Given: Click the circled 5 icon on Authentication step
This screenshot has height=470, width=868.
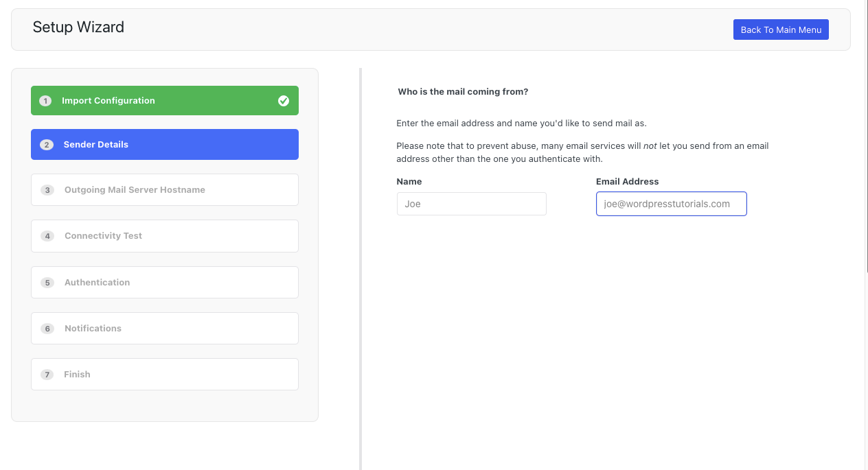Looking at the screenshot, I should (47, 282).
